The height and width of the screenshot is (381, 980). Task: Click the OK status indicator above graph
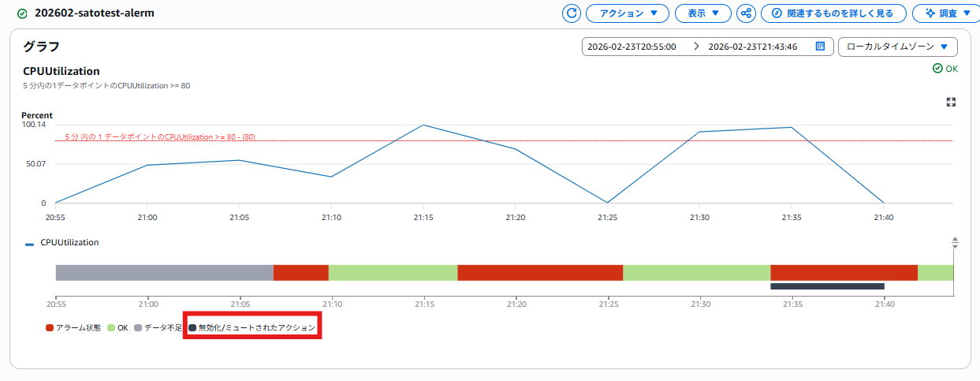point(945,69)
